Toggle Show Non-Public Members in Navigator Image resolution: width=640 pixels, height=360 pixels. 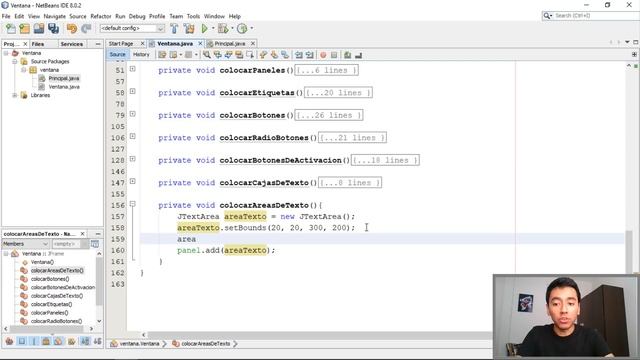click(x=46, y=341)
